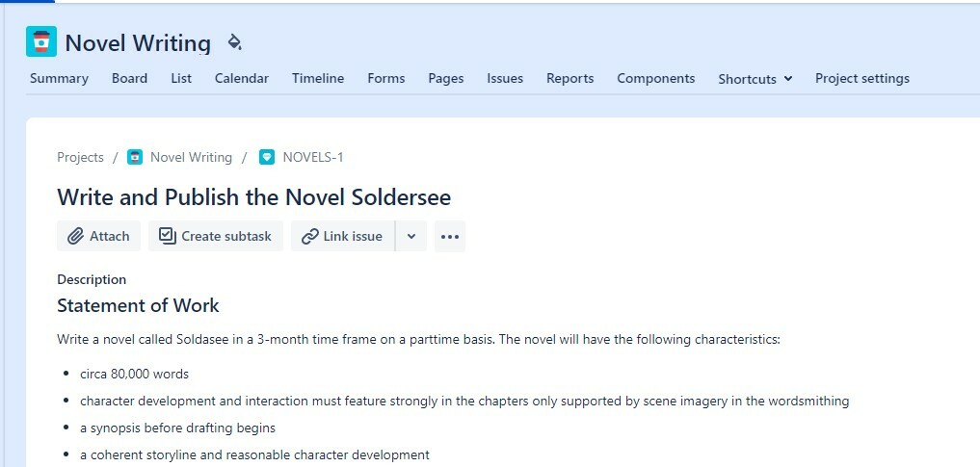Screen dimensions: 980x467
Task: Expand the dropdown arrow beside Link issue
Action: click(411, 236)
